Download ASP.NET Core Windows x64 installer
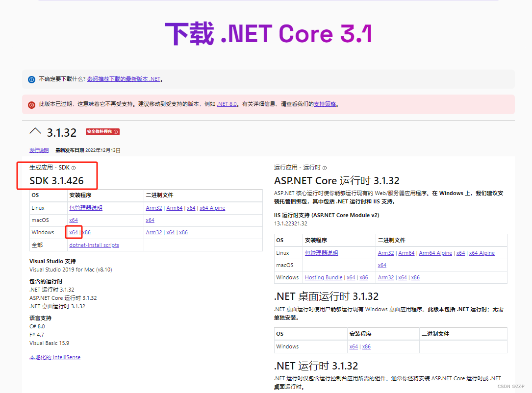532x393 pixels. 351,277
